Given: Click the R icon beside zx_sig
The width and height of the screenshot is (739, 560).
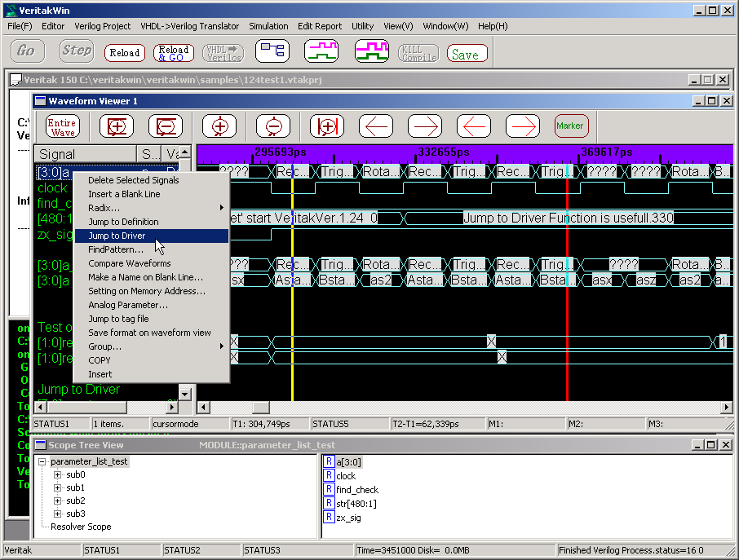Looking at the screenshot, I should tap(329, 517).
